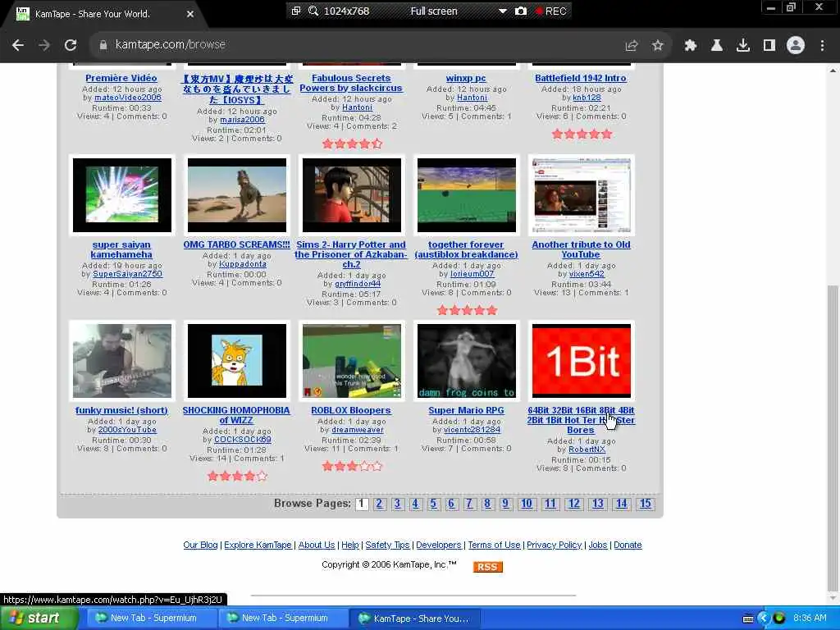840x630 pixels.
Task: Open Première Vidéo title link
Action: 121,78
